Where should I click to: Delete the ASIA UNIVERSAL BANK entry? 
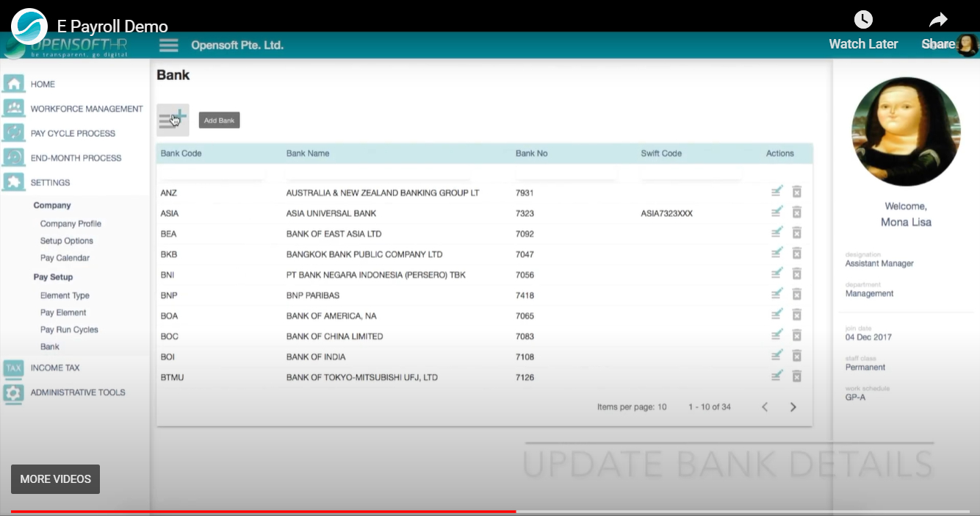pos(796,212)
